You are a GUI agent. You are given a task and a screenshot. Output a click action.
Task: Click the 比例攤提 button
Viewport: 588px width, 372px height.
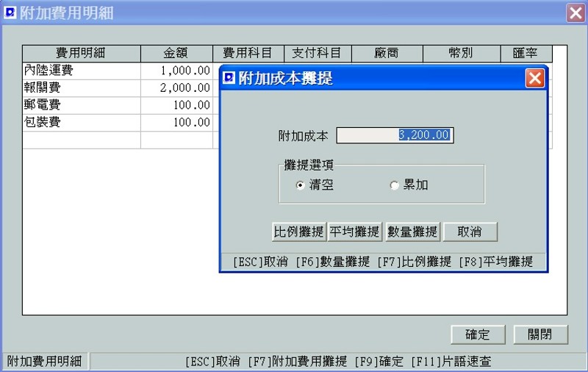pyautogui.click(x=299, y=232)
